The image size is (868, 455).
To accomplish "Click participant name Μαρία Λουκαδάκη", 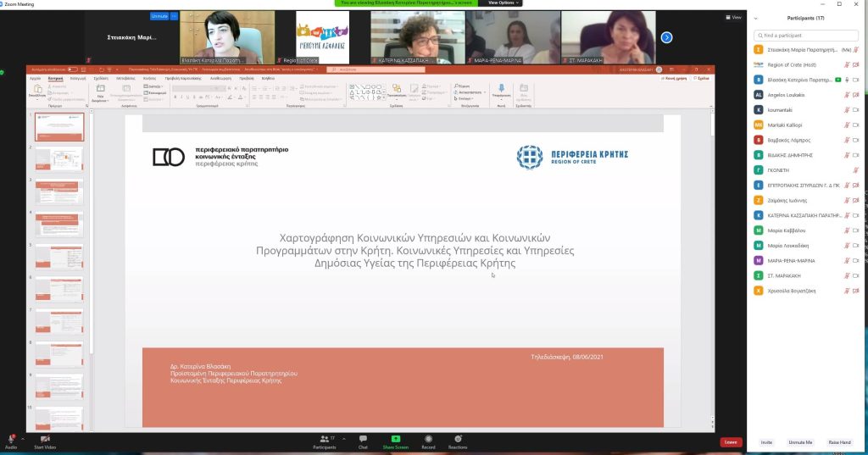I will coord(787,245).
